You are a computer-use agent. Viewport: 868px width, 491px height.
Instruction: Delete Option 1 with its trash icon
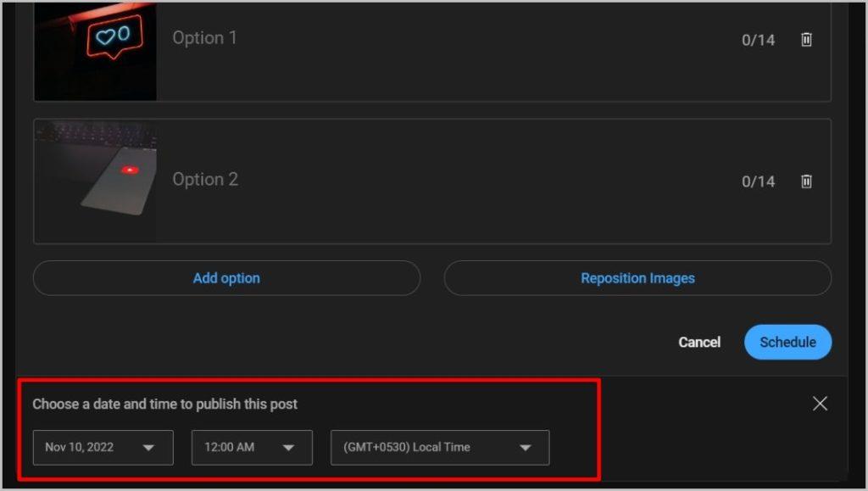point(806,39)
